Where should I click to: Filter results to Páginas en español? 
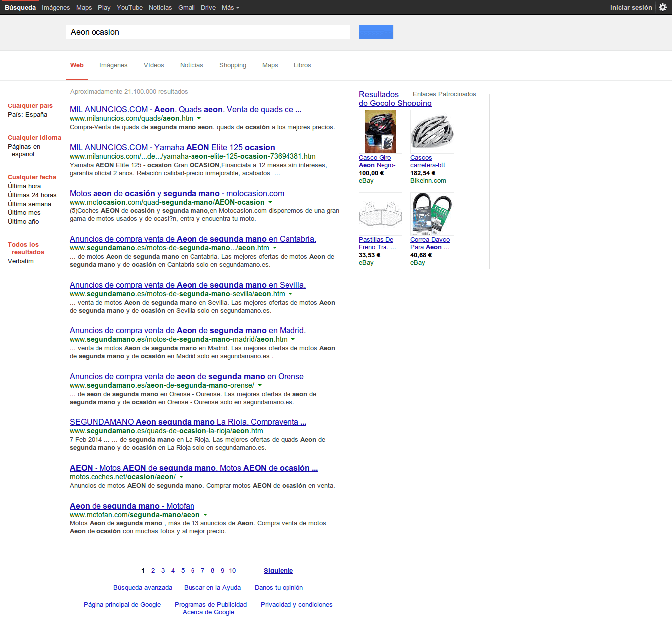(24, 150)
